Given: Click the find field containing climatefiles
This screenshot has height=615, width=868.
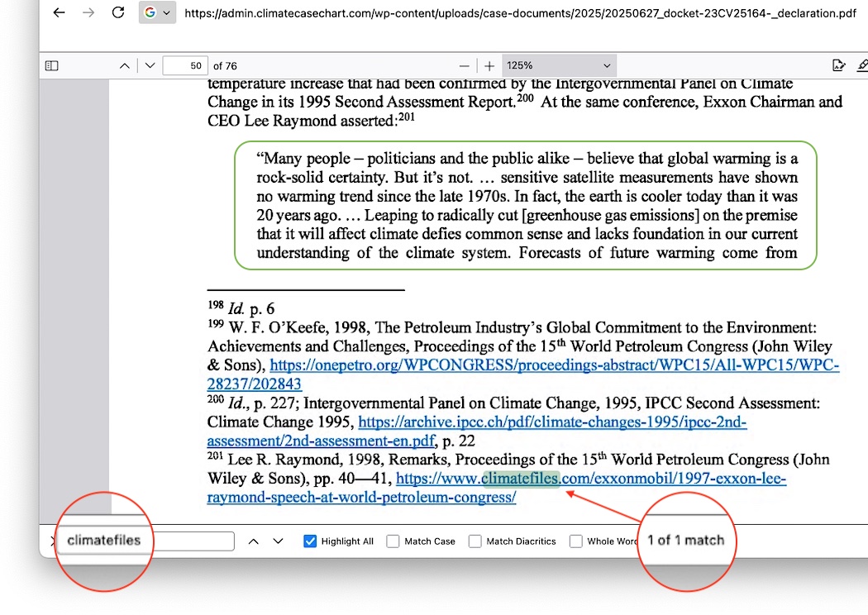Looking at the screenshot, I should tap(149, 541).
